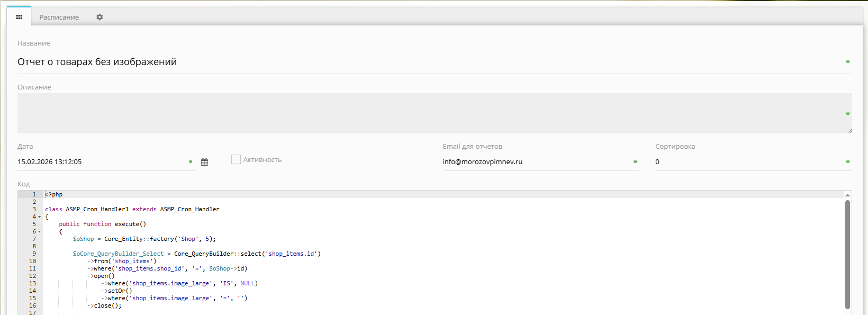Viewport: 868px width, 315px height.
Task: Click the Название field with report title
Action: [x=423, y=62]
